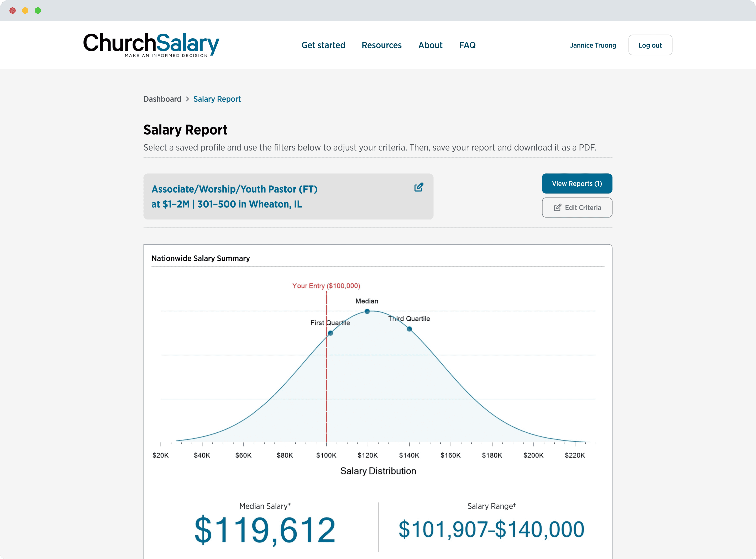Click the Nationwide Salary Summary heading
Viewport: 756px width, 559px height.
click(x=201, y=258)
